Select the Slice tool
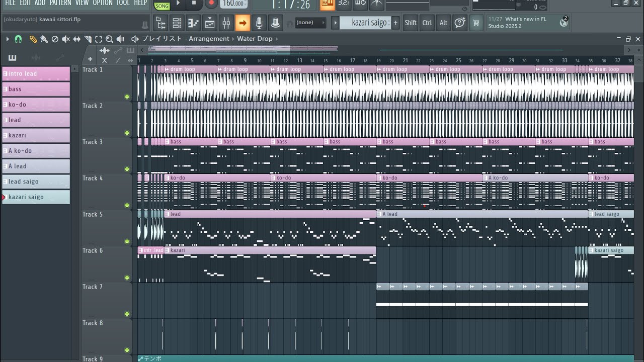 tap(88, 39)
